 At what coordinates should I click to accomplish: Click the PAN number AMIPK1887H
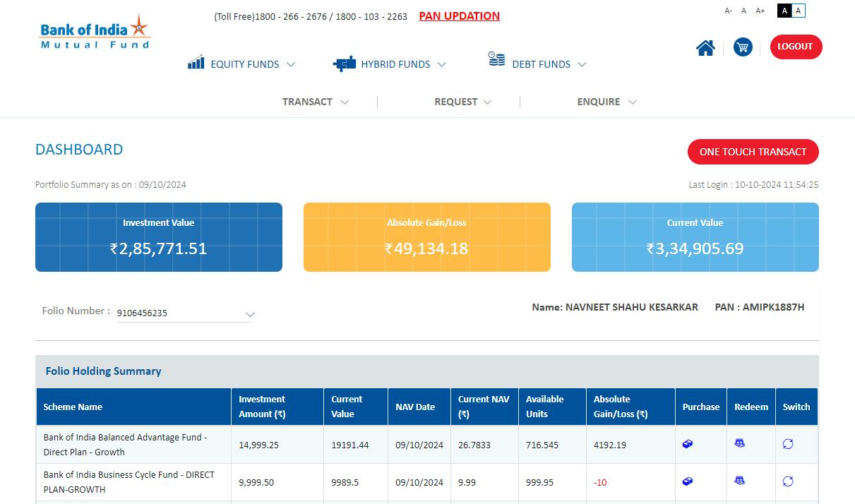pyautogui.click(x=774, y=307)
